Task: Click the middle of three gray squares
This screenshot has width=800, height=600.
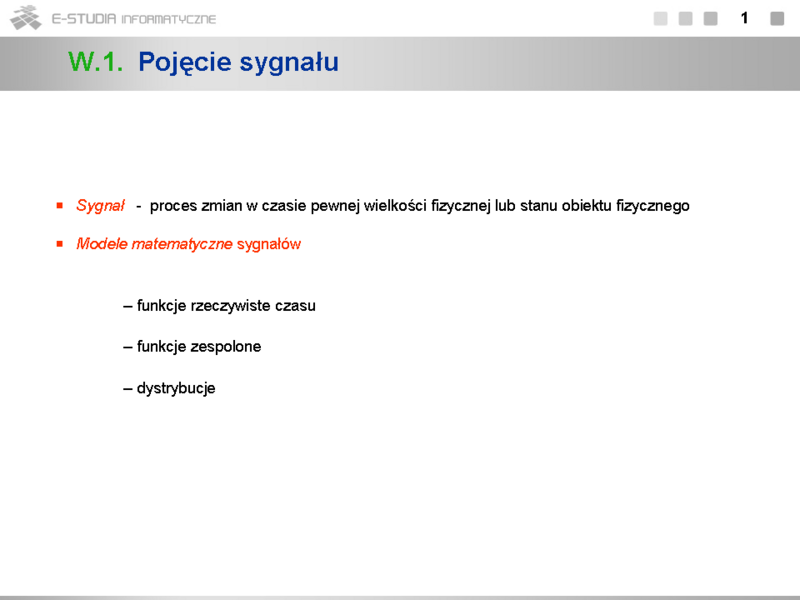Action: [x=685, y=18]
